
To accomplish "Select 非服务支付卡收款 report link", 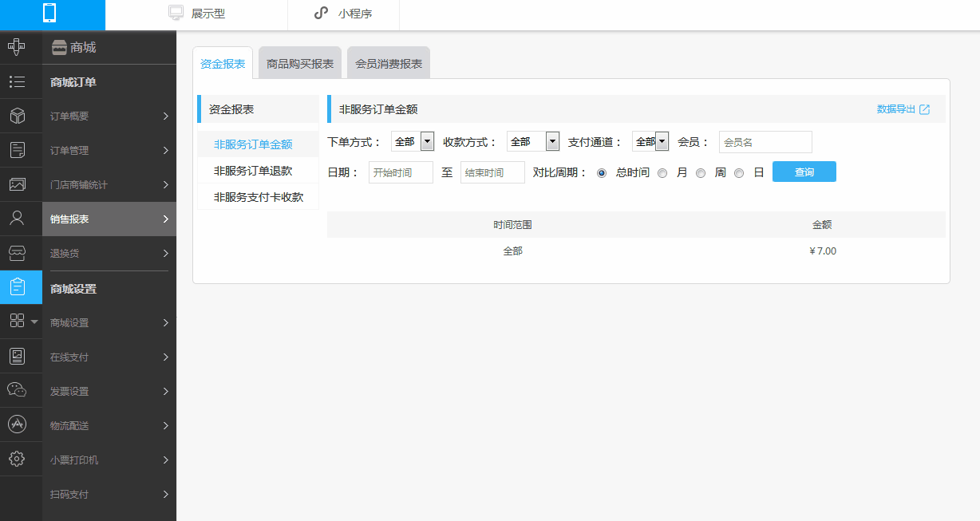I will point(259,197).
